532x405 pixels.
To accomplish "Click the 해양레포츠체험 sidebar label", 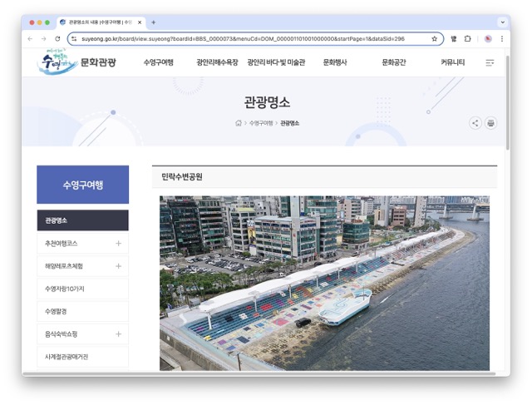I will [x=64, y=266].
